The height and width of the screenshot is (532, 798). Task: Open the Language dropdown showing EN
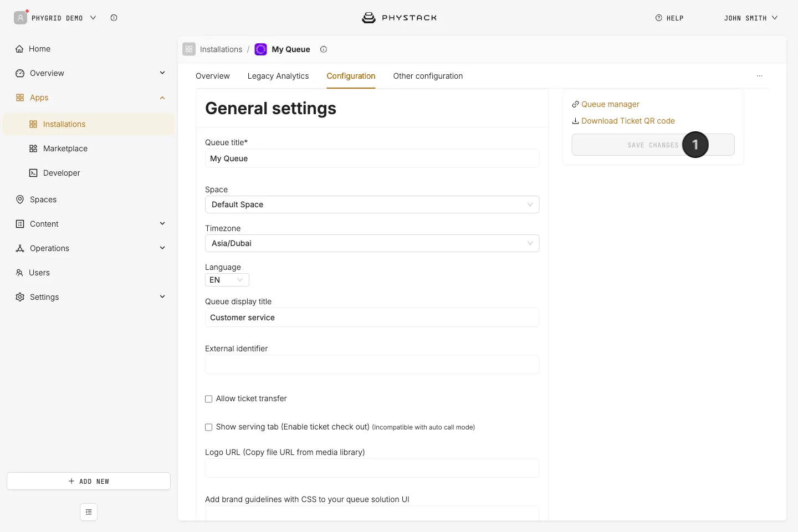(227, 280)
